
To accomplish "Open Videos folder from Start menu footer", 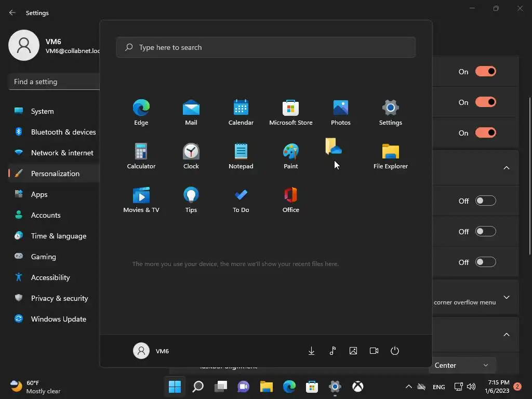I will (374, 351).
